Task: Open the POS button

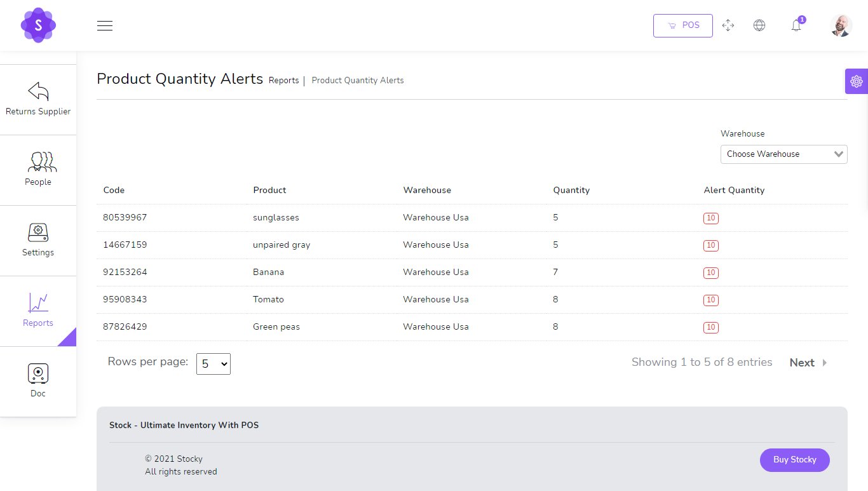Action: tap(682, 25)
